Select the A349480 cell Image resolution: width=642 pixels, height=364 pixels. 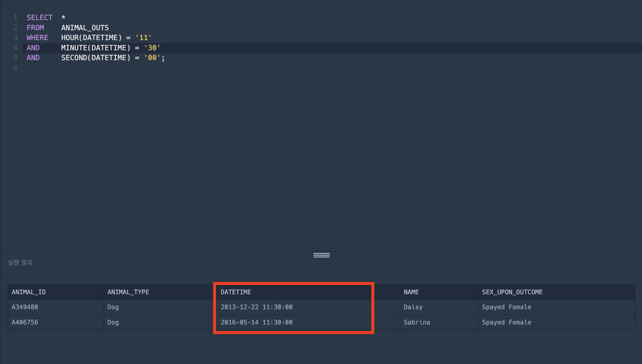pos(25,307)
